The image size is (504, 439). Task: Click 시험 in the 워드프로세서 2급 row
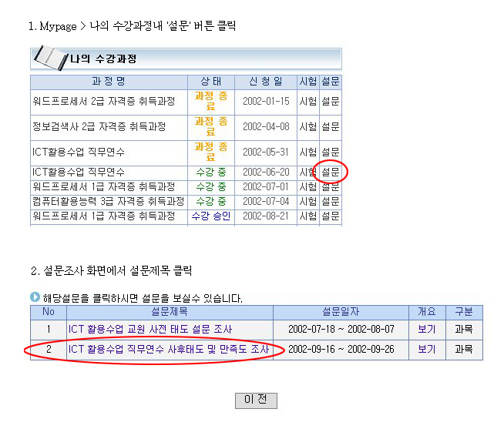[308, 102]
